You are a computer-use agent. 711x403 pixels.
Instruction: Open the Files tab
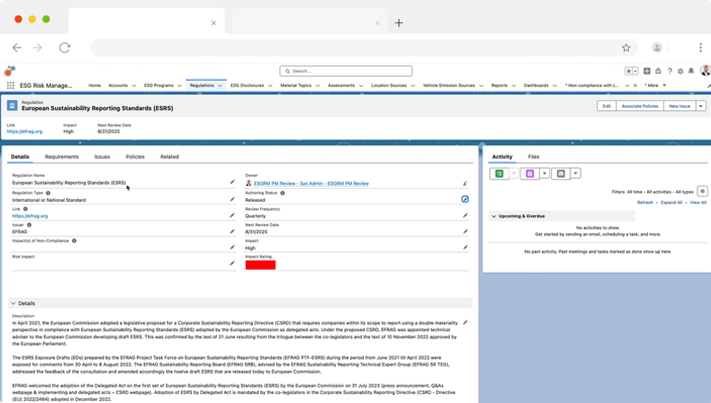pos(533,157)
